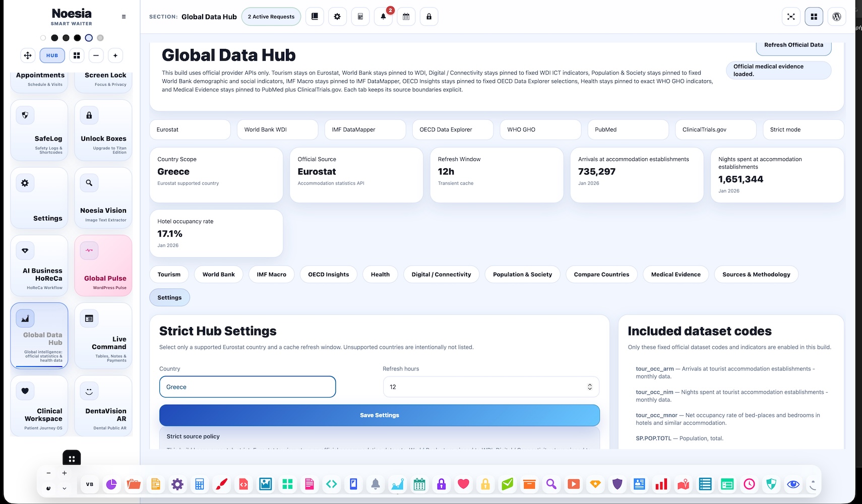Click Refresh Official Data button
This screenshot has height=504, width=862.
tap(793, 46)
